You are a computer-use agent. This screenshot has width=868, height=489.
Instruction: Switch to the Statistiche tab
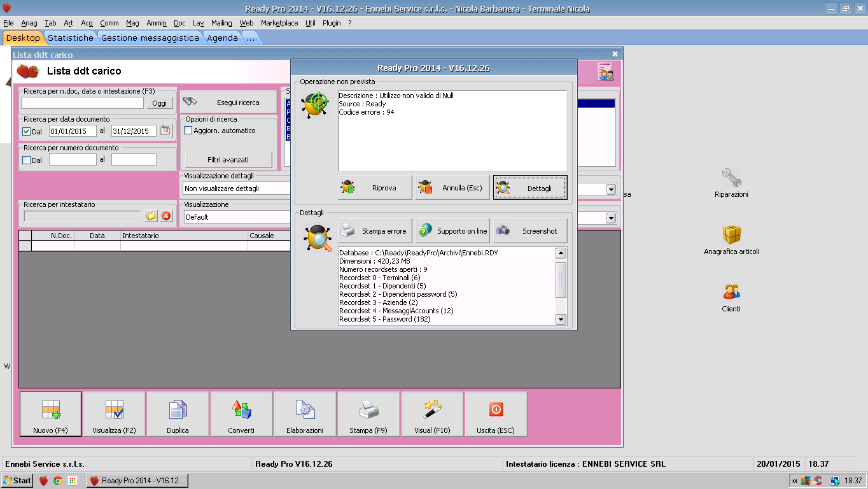click(71, 38)
